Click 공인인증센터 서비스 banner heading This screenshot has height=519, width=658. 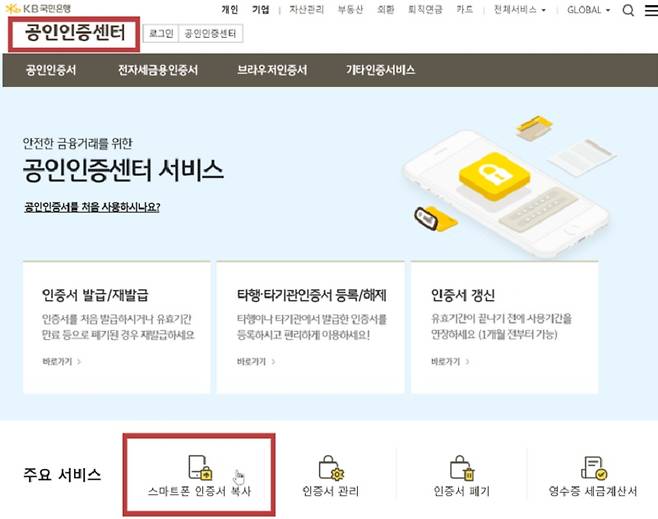123,170
